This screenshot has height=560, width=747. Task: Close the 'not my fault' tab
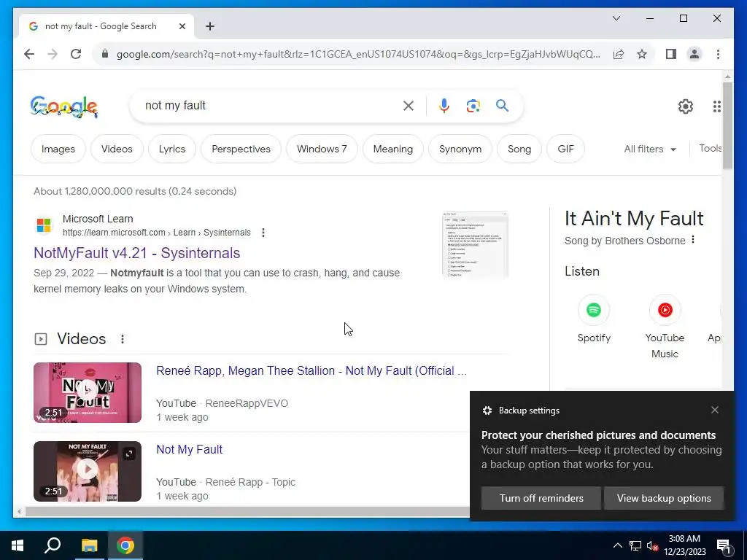pyautogui.click(x=182, y=26)
